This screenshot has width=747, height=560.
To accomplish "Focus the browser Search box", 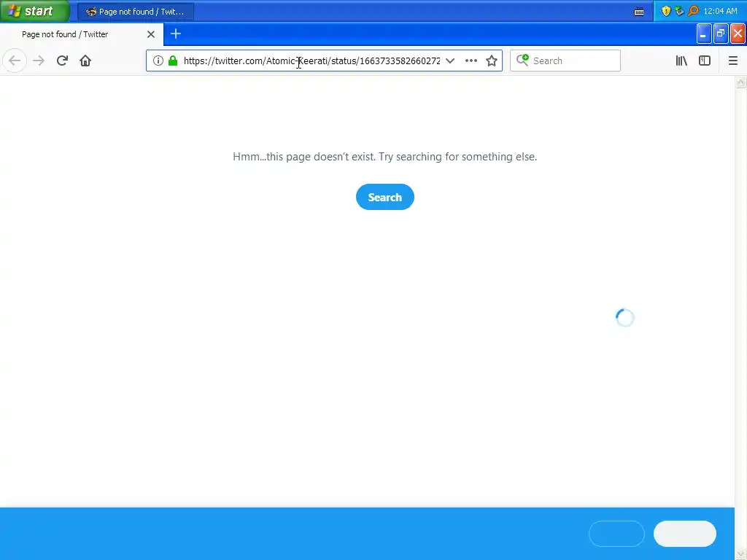I will click(x=565, y=61).
